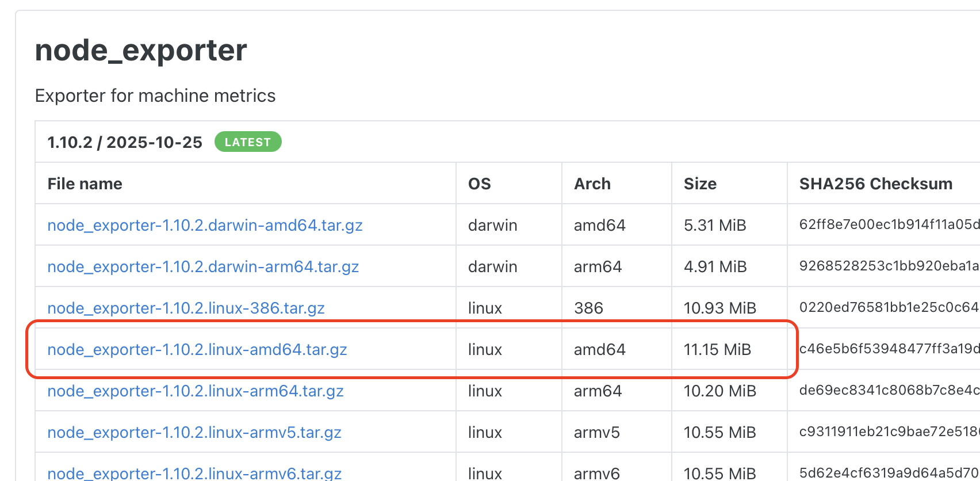Click the linux-armv5.tar.gz file link
This screenshot has width=980, height=481.
pyautogui.click(x=194, y=432)
